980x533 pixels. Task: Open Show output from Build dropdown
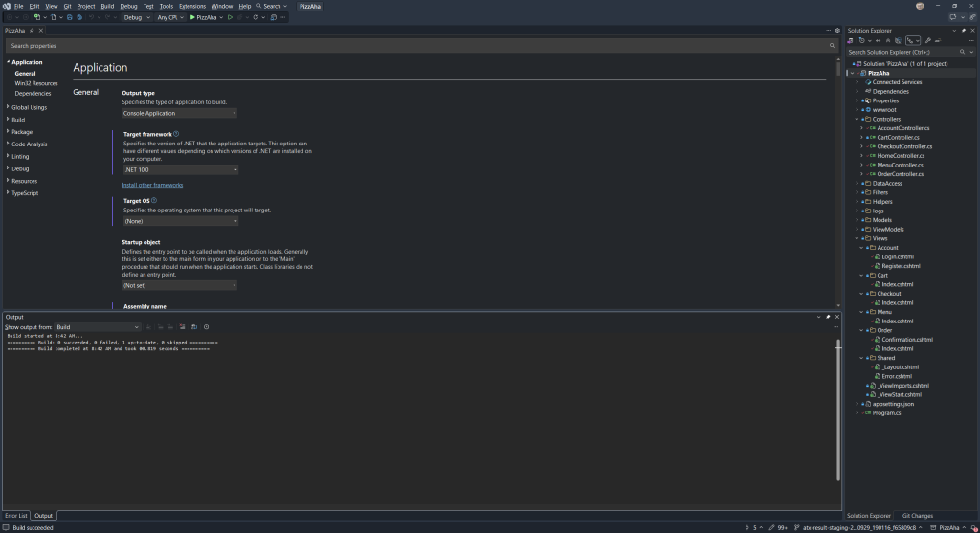98,327
